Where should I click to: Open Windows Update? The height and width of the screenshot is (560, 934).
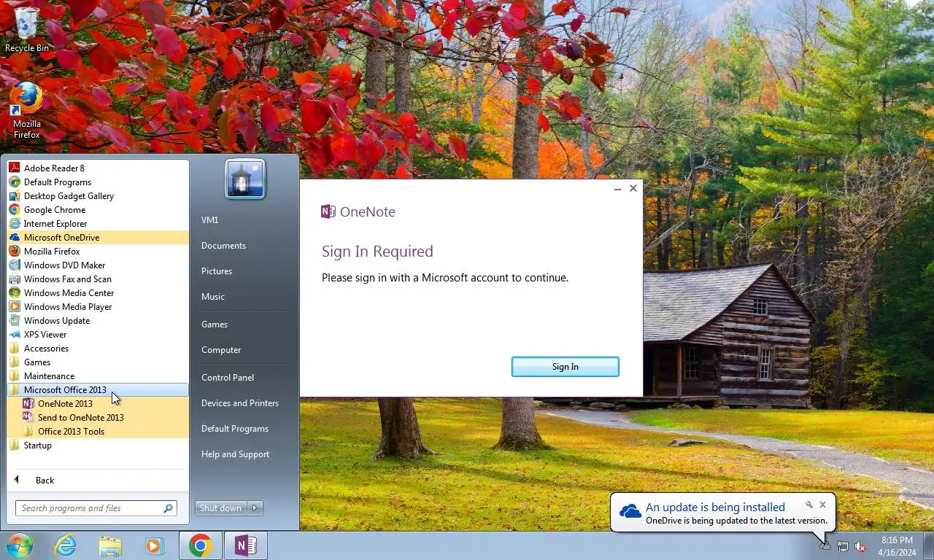point(98,320)
